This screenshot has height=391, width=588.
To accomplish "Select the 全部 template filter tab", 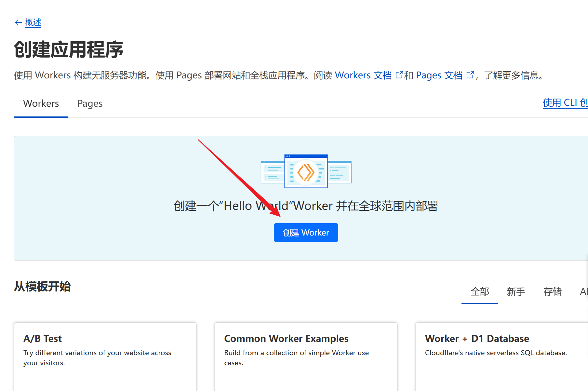I will (x=479, y=291).
